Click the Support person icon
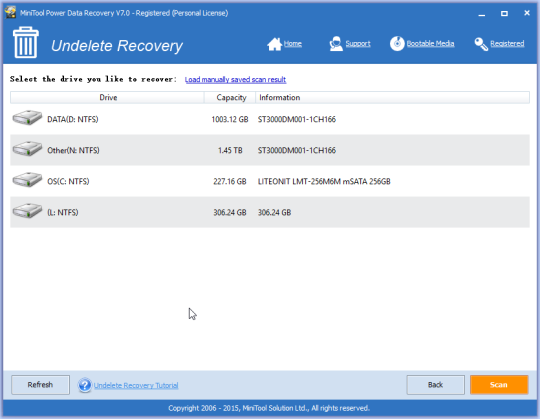540x419 pixels. coord(336,44)
